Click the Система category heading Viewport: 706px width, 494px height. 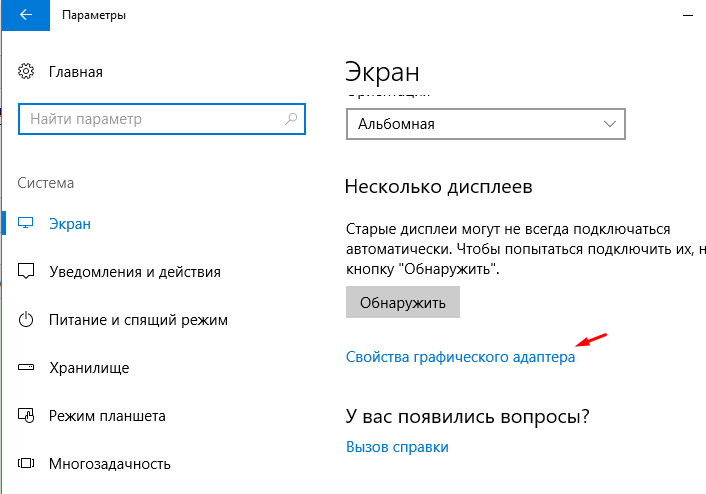[x=45, y=183]
